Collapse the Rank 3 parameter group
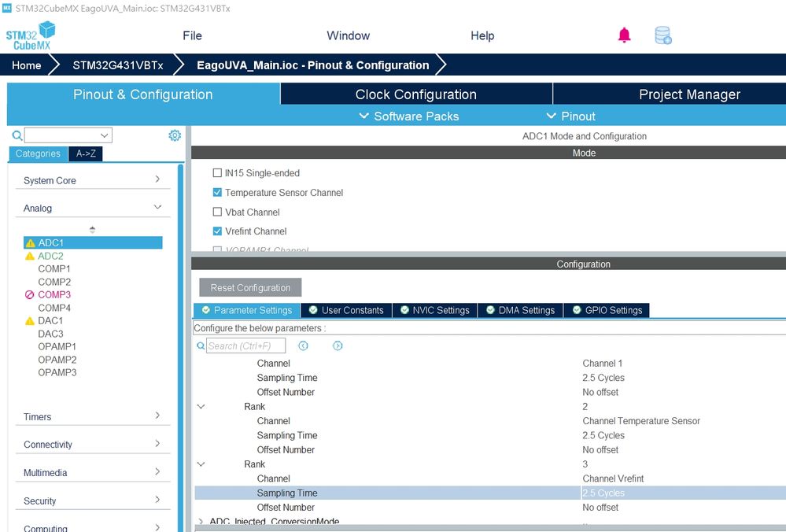 coord(201,464)
